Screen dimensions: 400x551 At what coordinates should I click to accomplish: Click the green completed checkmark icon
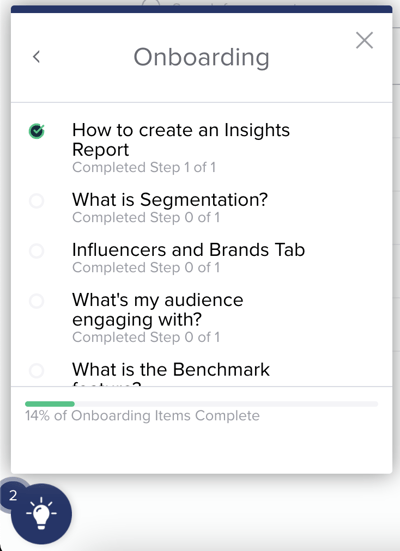click(x=37, y=131)
